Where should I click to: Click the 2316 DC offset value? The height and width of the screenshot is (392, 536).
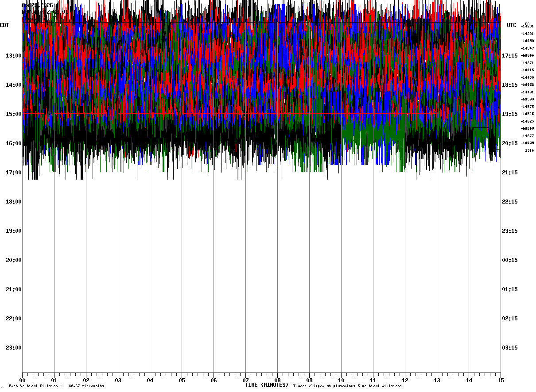tap(529, 151)
